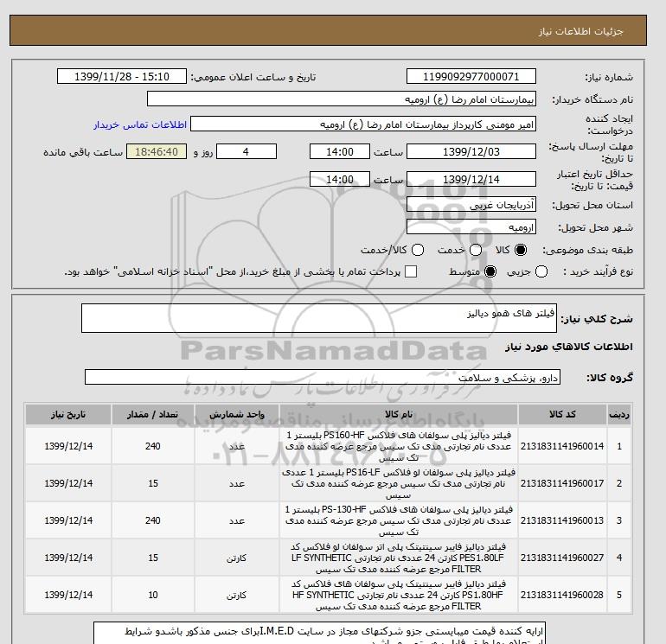This screenshot has height=644, width=666.
Task: Click the buyer organization name field
Action: 342,99
